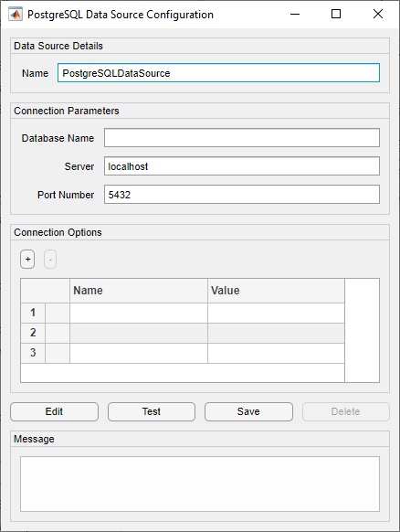Select the Name column header
The image size is (400, 532).
coord(139,291)
